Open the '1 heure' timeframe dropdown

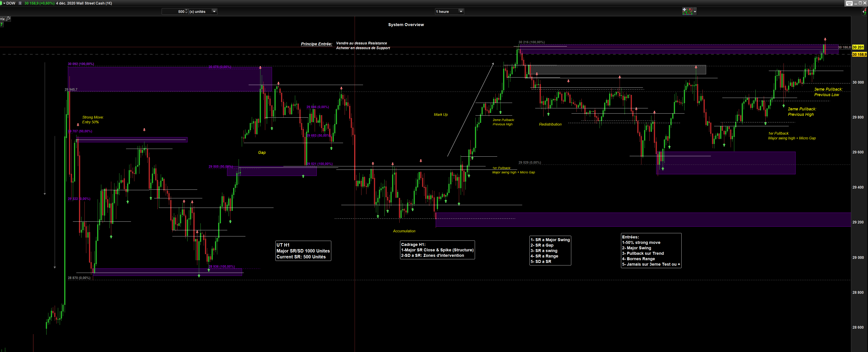461,11
